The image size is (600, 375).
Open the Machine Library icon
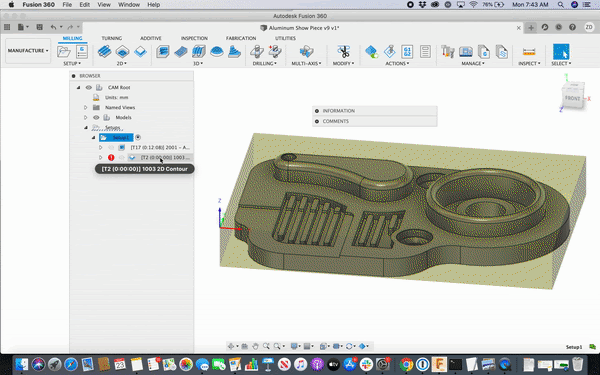[x=466, y=52]
